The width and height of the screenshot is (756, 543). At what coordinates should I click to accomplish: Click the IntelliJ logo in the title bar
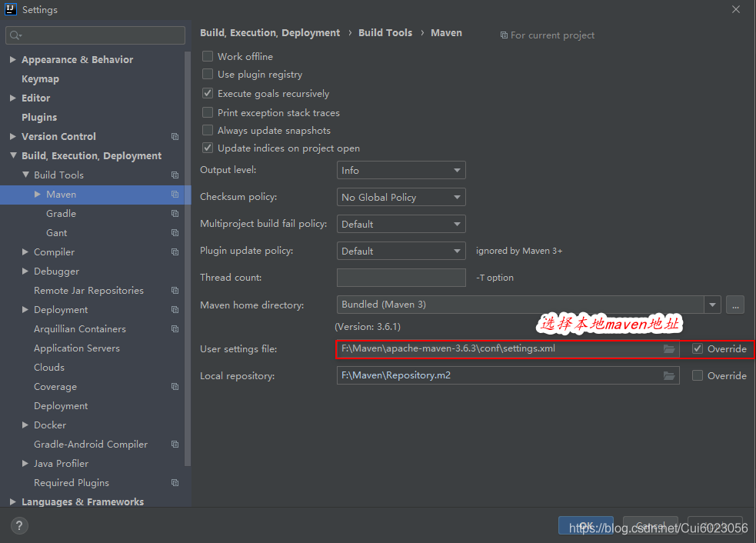(x=11, y=9)
